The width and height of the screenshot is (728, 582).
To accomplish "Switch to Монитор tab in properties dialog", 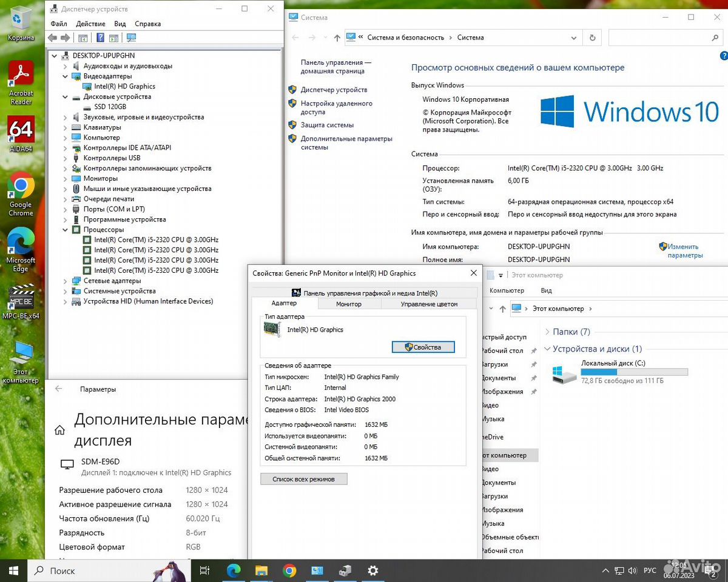I will pos(349,304).
